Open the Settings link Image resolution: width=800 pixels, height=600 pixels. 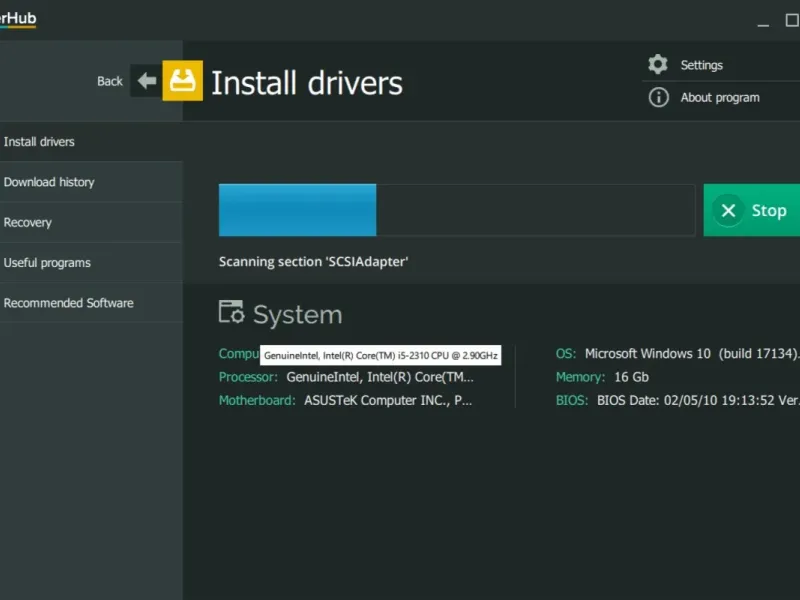coord(702,65)
